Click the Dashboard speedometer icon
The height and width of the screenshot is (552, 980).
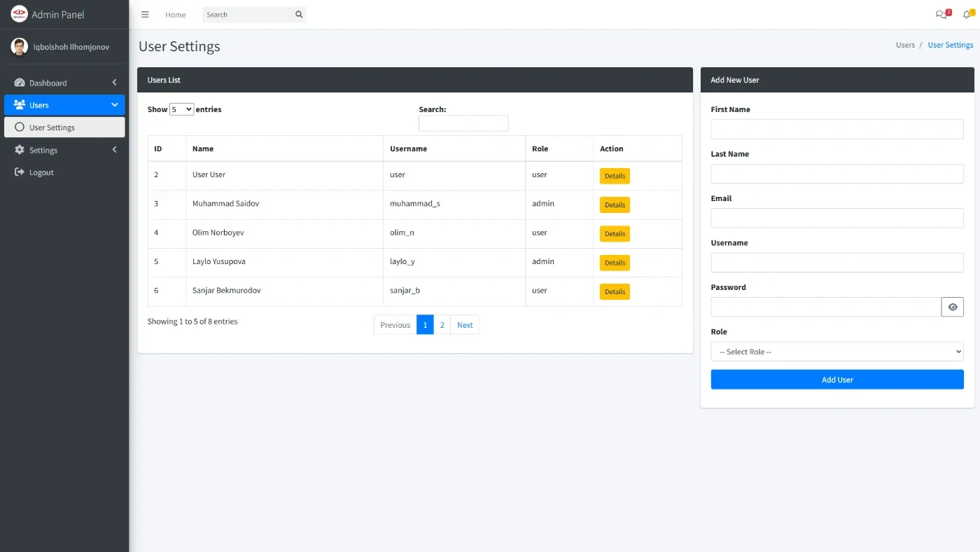[x=20, y=83]
